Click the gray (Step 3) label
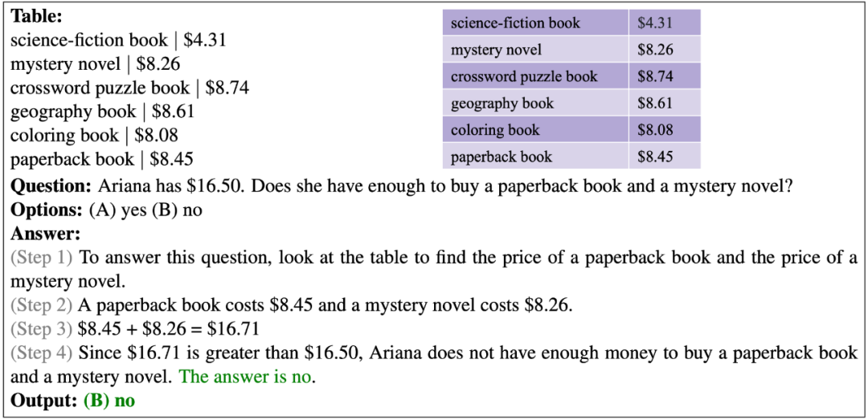 [42, 329]
